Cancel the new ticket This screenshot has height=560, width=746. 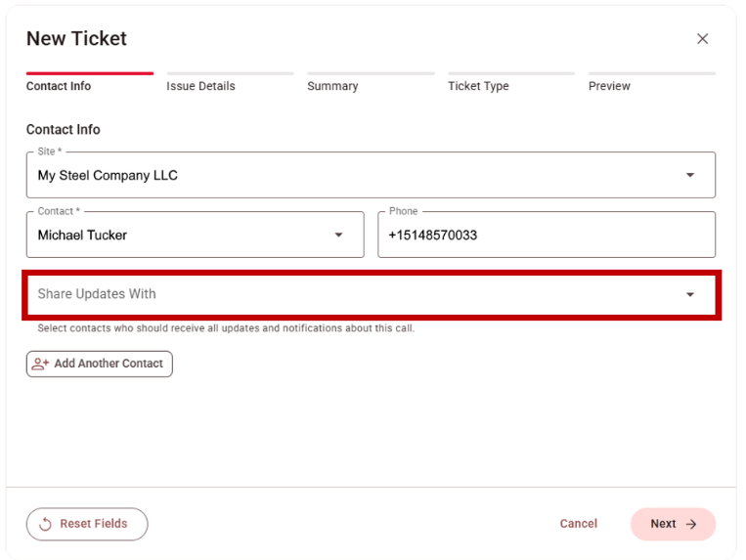[578, 524]
